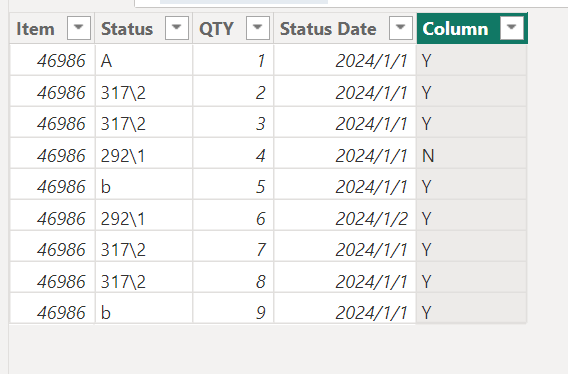
Task: Click Status 317\2 in QTY 2 row
Action: (144, 92)
